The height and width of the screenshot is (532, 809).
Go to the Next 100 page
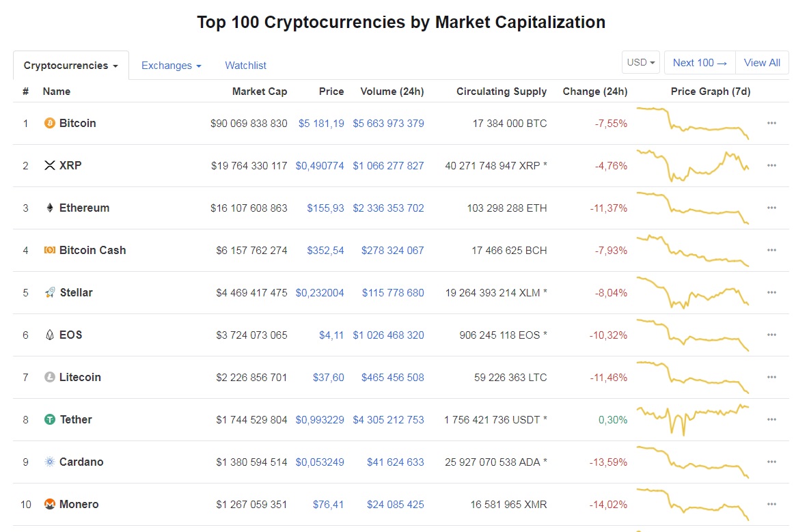tap(699, 62)
